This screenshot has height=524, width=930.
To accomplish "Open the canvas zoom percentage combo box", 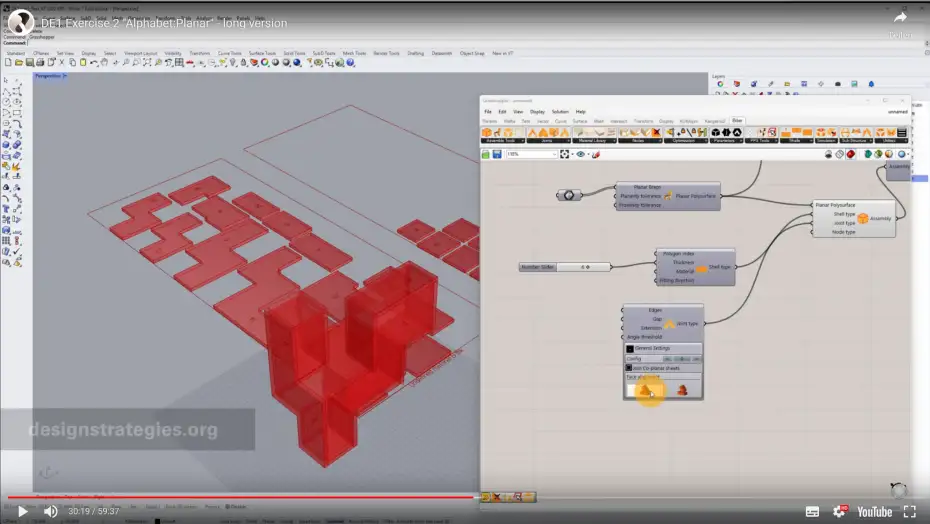I will point(533,154).
